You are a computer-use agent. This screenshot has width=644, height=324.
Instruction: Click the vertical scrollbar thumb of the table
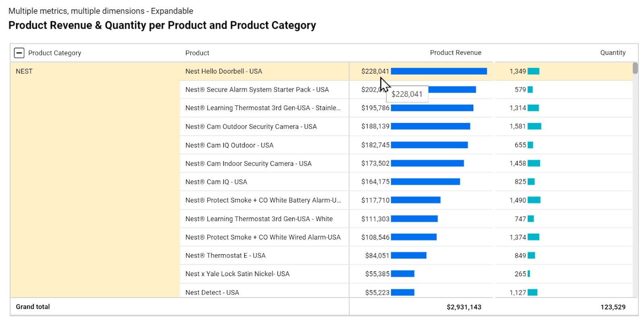tap(635, 68)
